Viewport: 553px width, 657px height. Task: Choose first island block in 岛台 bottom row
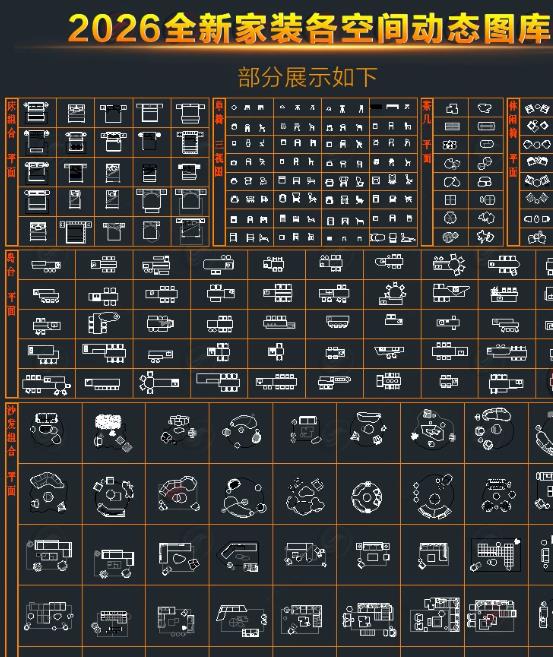[x=46, y=384]
